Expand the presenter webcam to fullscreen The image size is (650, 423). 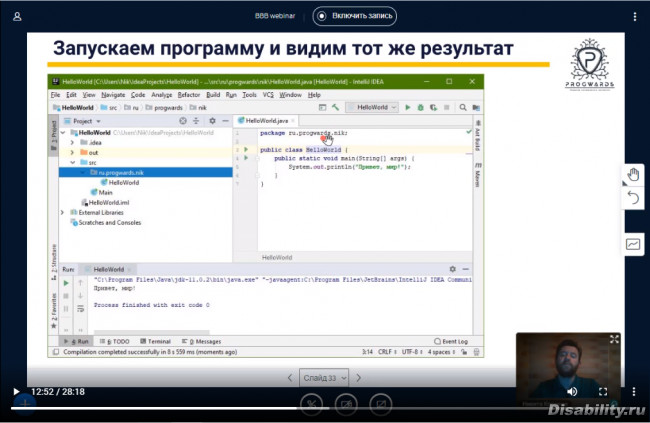(x=614, y=339)
